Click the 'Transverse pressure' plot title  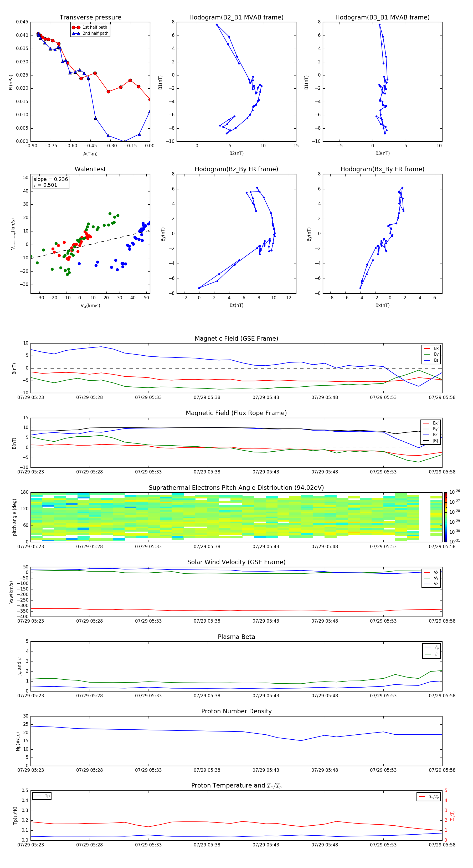pos(90,18)
